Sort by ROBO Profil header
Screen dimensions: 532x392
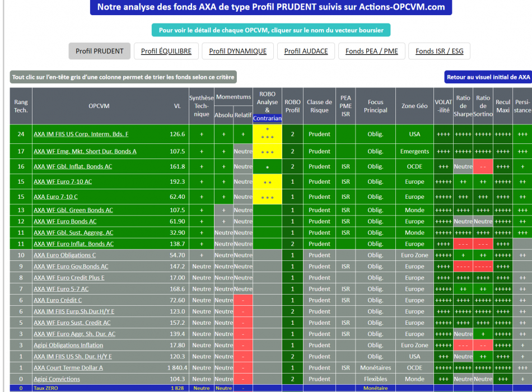(292, 106)
